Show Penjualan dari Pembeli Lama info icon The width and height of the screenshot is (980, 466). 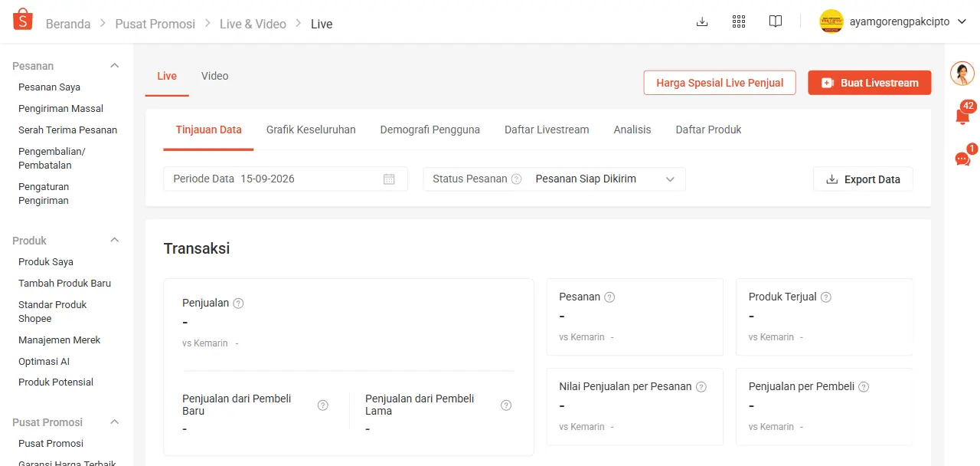pyautogui.click(x=506, y=405)
